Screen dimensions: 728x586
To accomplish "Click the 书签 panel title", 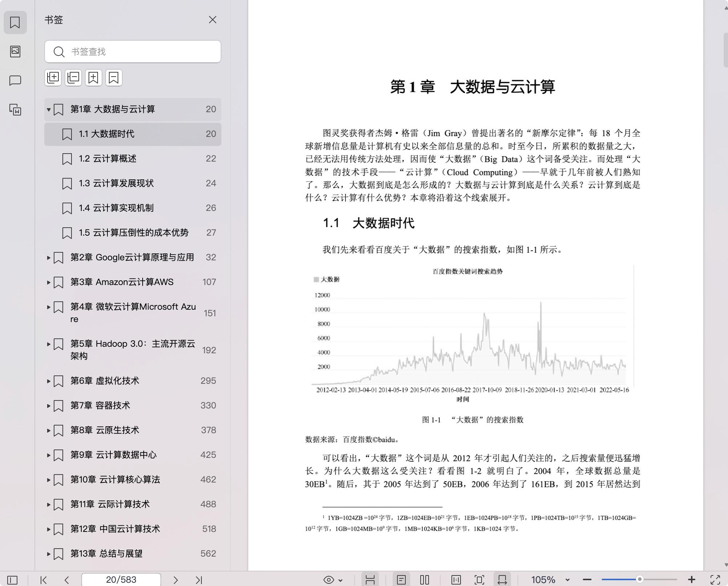I will tap(54, 20).
